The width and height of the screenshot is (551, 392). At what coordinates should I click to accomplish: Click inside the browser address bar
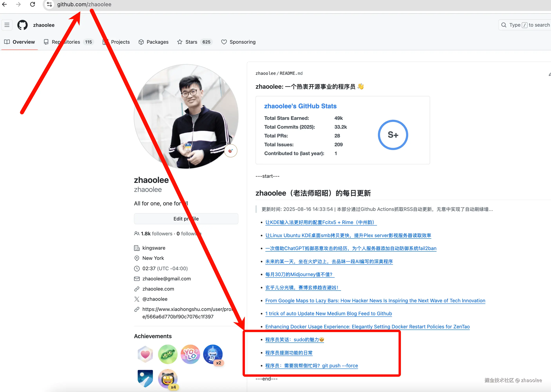pyautogui.click(x=145, y=4)
